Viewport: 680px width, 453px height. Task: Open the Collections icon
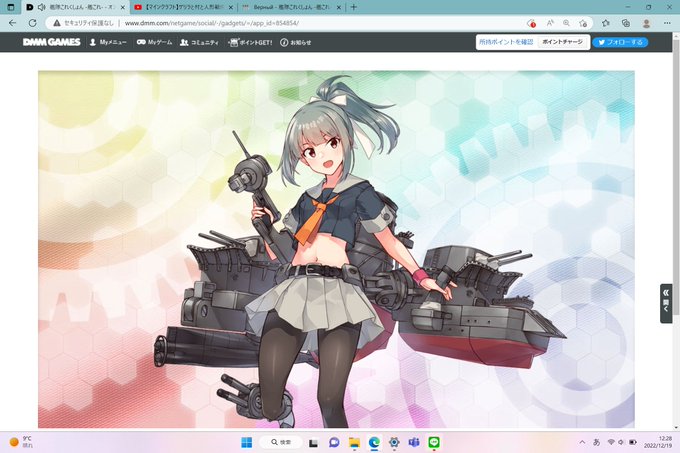point(626,23)
